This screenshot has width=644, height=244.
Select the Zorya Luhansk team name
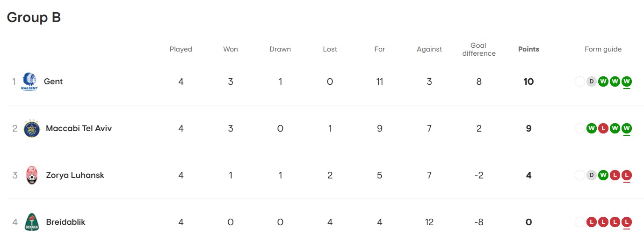tap(75, 175)
